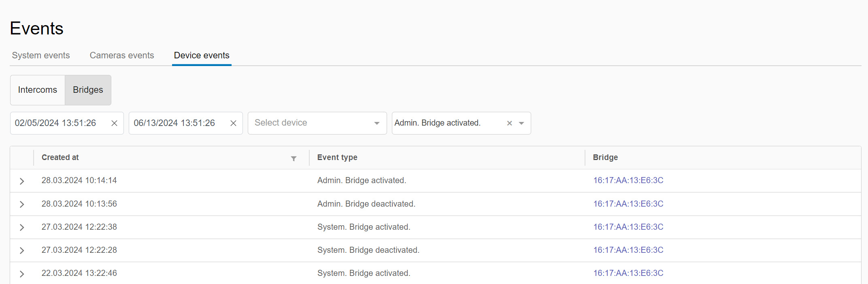
Task: Expand the 27.03.2024 12:22:38 event row
Action: (22, 227)
